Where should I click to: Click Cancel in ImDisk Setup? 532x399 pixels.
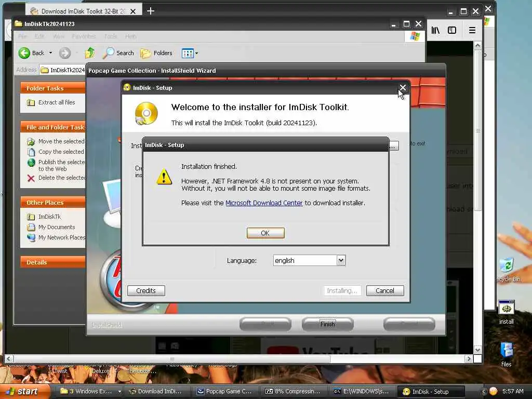pyautogui.click(x=385, y=291)
